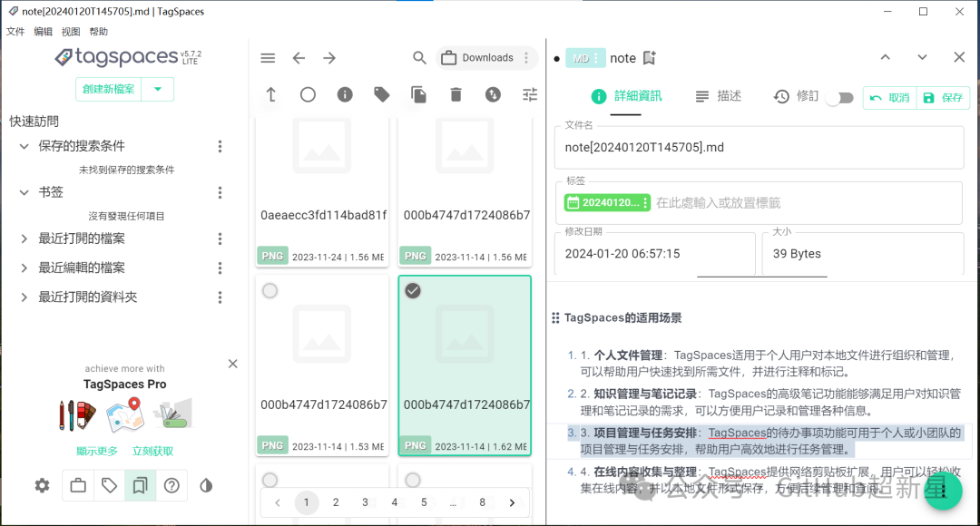
Task: Open the hamburger menu in file browser
Action: (268, 58)
